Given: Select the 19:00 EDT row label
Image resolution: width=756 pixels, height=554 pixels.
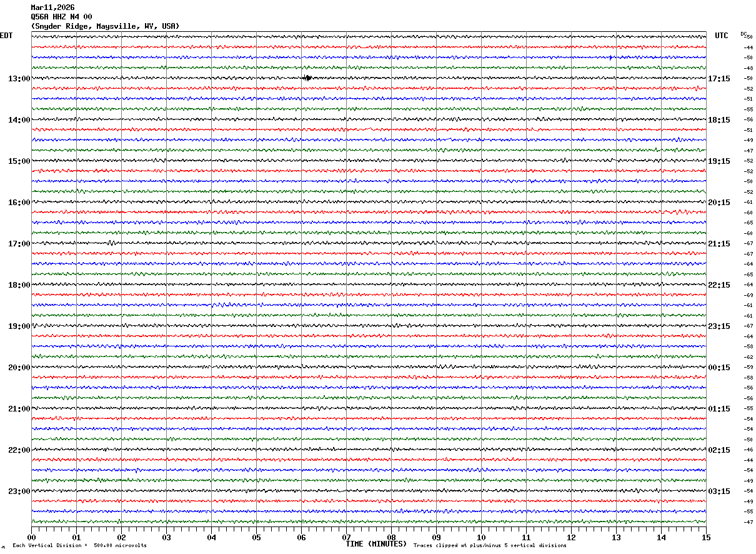Looking at the screenshot, I should click(x=19, y=326).
